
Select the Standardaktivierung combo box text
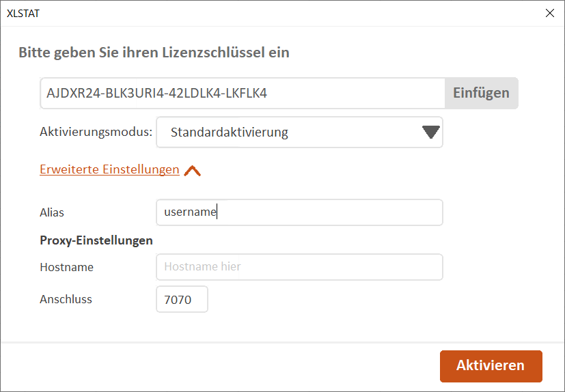coord(230,132)
